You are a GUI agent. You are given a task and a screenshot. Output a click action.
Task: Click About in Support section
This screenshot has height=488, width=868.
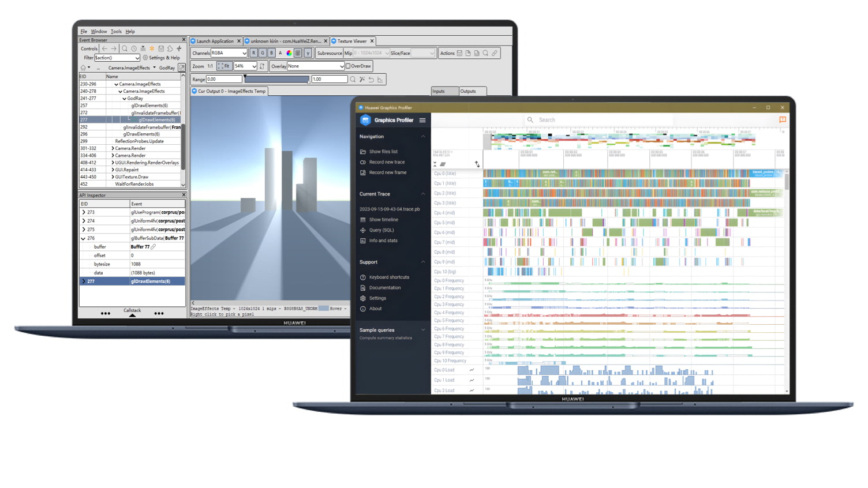375,309
